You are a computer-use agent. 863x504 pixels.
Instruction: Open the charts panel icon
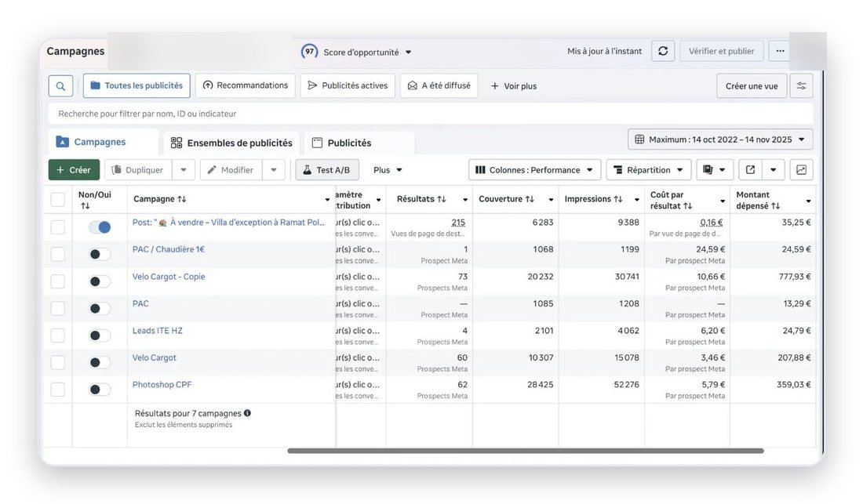pyautogui.click(x=801, y=170)
